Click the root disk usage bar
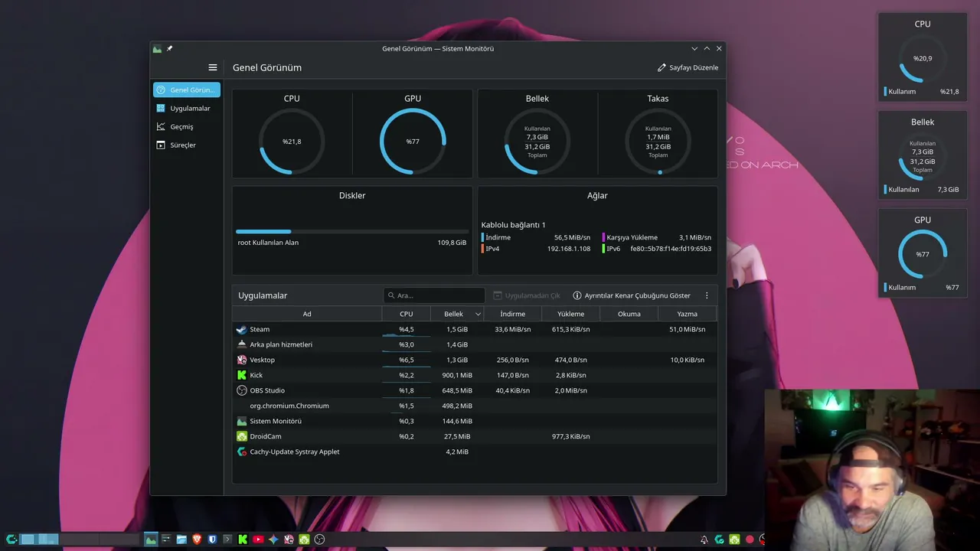 tap(352, 231)
